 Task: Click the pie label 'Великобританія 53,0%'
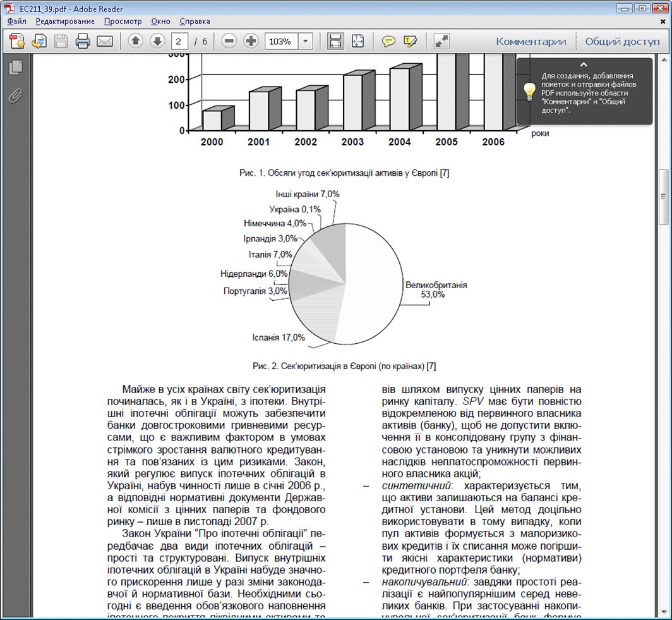coord(436,289)
